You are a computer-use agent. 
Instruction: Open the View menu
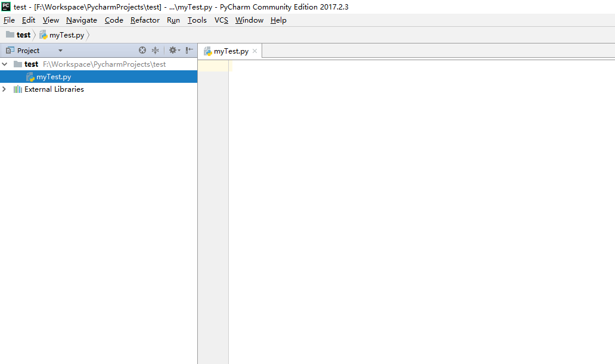pos(51,20)
